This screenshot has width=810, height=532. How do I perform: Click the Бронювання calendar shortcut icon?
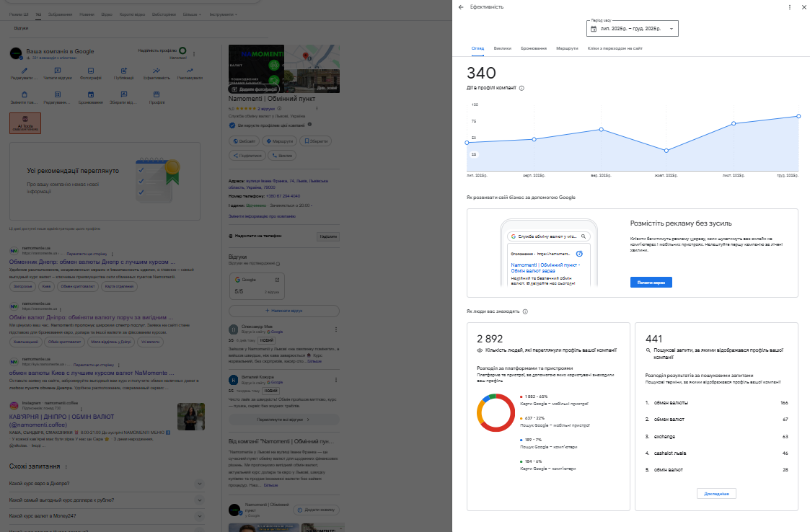[x=91, y=94]
